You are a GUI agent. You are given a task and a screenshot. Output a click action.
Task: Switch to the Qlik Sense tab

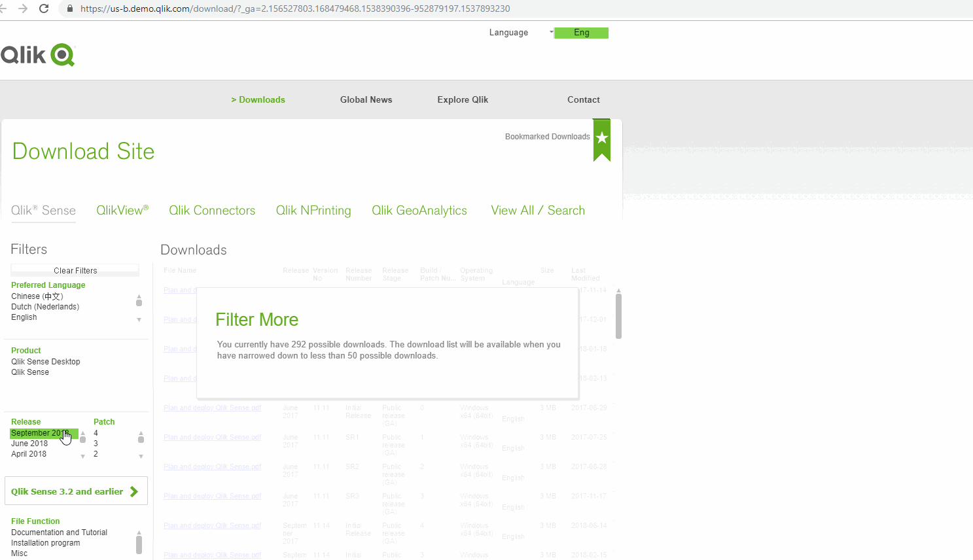click(43, 210)
